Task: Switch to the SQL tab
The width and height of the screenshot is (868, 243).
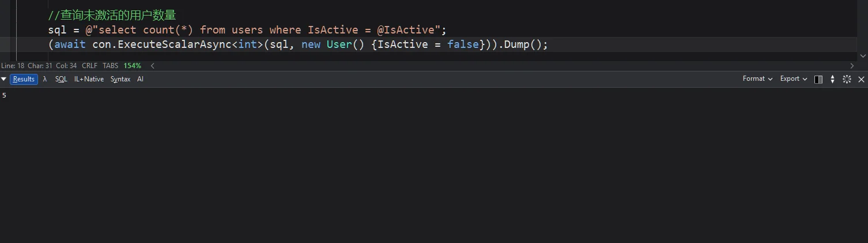Action: click(61, 79)
